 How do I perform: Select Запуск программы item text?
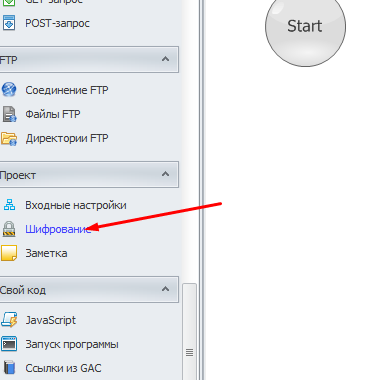[72, 344]
